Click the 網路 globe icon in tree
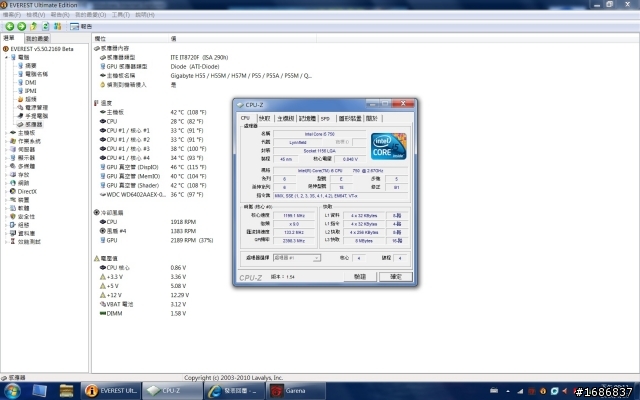Viewport: 640px width, 400px height. [13, 183]
